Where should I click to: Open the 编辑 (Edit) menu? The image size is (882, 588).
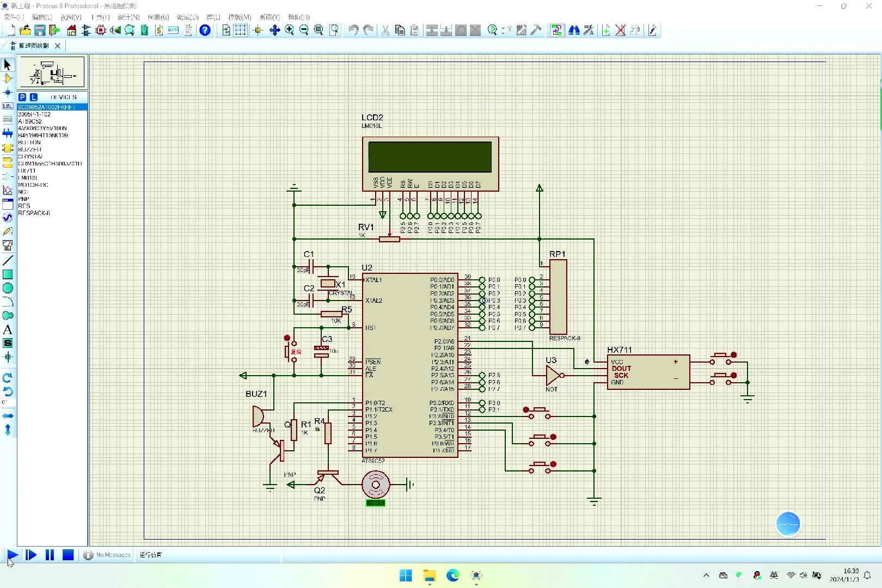(42, 17)
